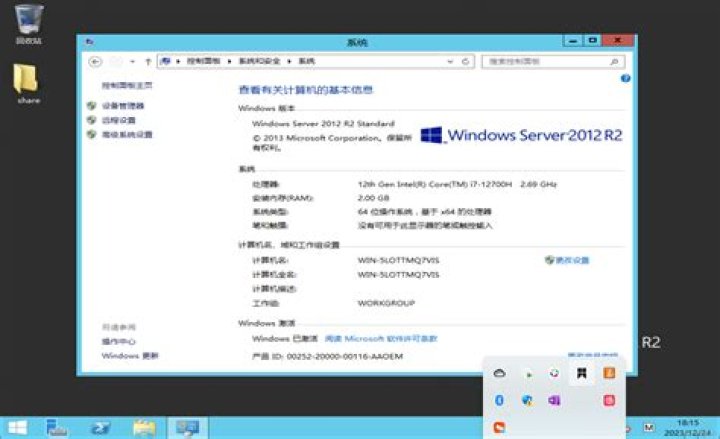Click the System breadcrumb at path end
Viewport: 720px width, 439px height.
[x=307, y=61]
